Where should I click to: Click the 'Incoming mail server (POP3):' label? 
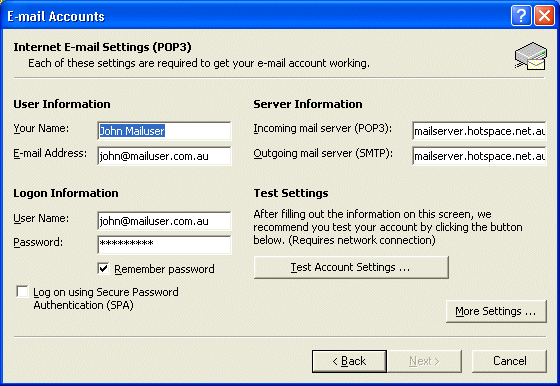coord(322,129)
